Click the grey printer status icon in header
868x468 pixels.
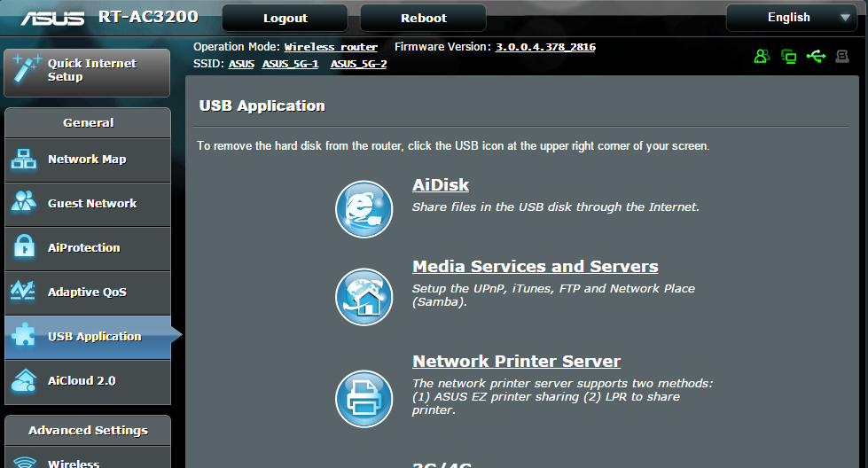point(842,56)
